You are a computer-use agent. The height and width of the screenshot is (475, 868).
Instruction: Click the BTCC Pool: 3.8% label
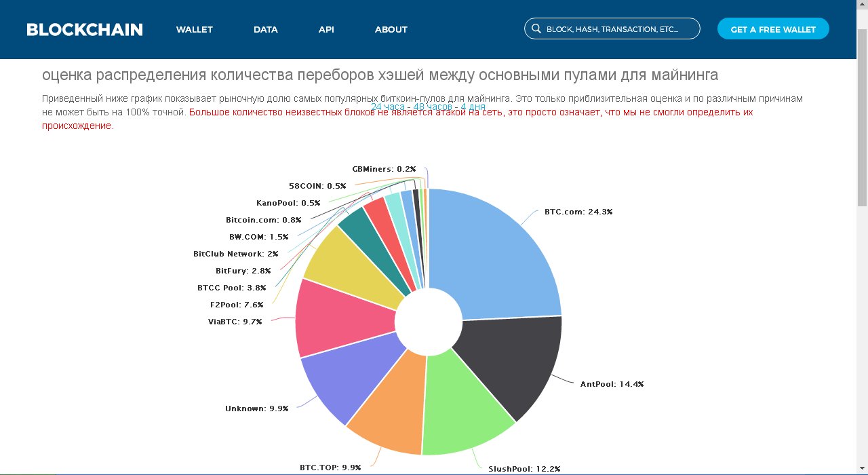point(232,288)
